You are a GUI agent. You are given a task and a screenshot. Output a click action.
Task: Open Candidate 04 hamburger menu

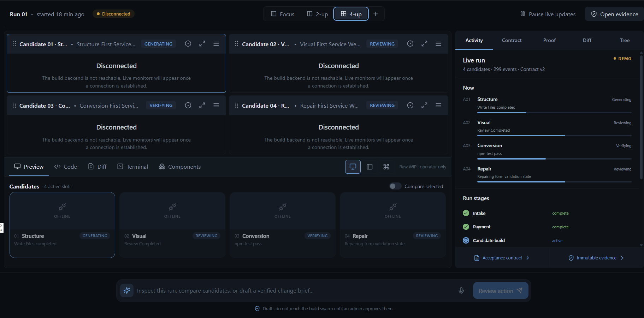click(x=438, y=105)
